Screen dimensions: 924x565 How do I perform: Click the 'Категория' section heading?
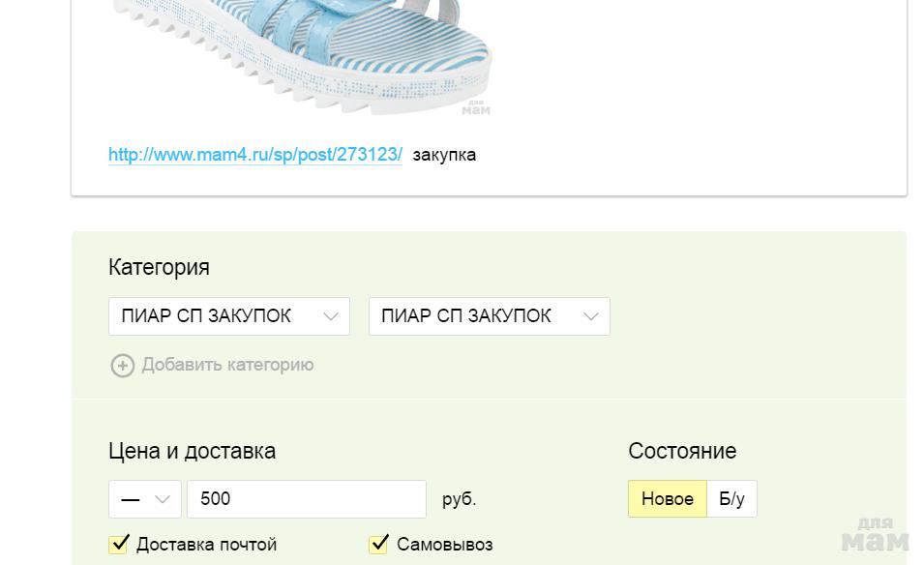[159, 267]
